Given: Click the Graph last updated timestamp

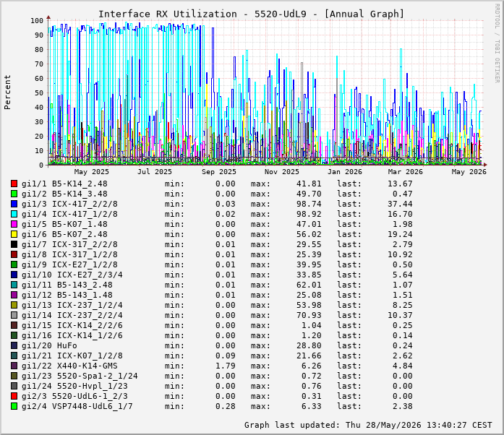Looking at the screenshot, I should point(368,425).
